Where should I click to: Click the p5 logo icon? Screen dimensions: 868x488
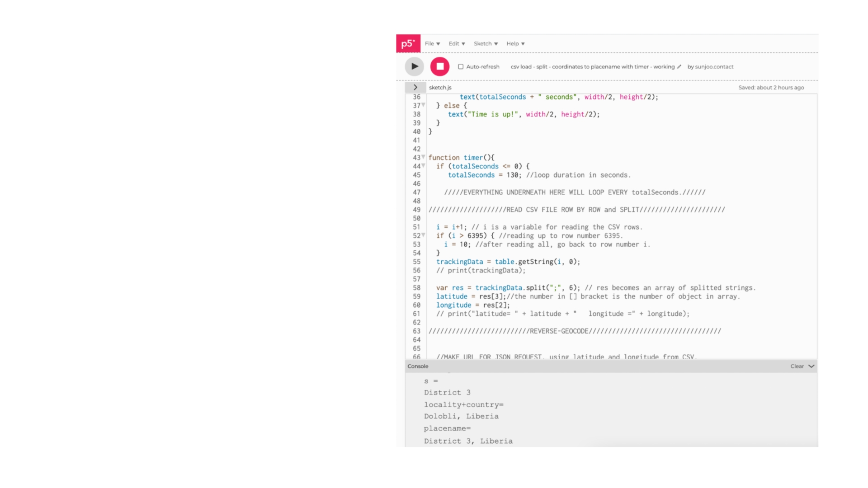pyautogui.click(x=408, y=44)
